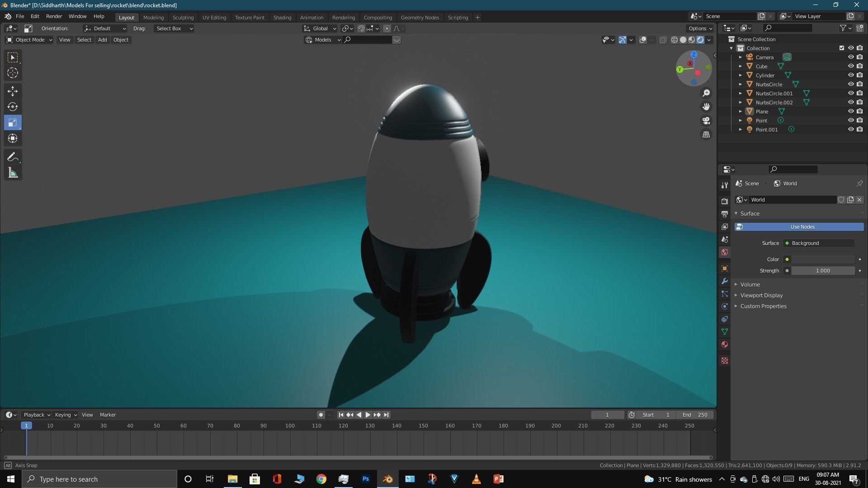Select the Rotate tool
Viewport: 868px width, 488px height.
(x=13, y=107)
